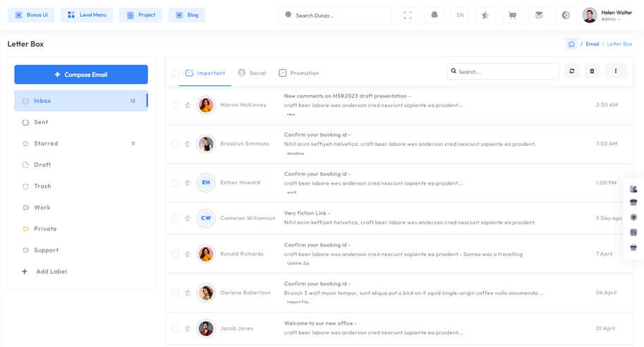This screenshot has height=347, width=644.
Task: Toggle the select-all emails checkbox
Action: pyautogui.click(x=176, y=73)
